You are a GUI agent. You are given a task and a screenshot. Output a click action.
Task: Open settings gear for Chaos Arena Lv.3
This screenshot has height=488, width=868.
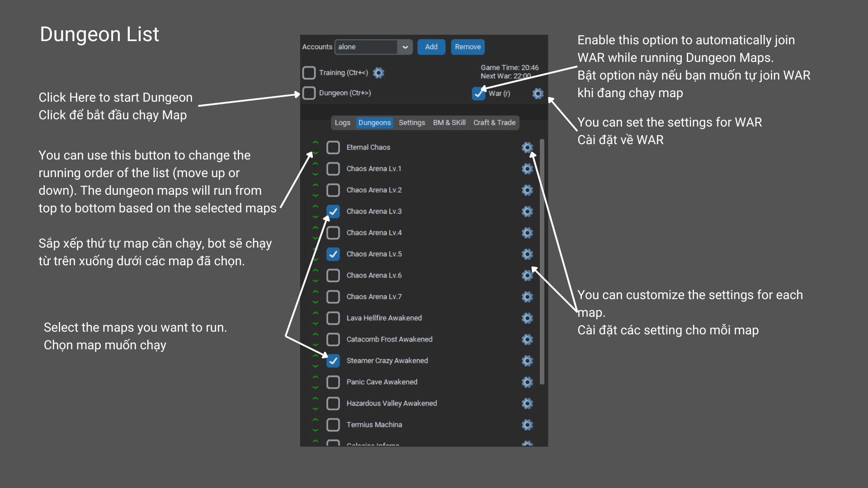(527, 211)
